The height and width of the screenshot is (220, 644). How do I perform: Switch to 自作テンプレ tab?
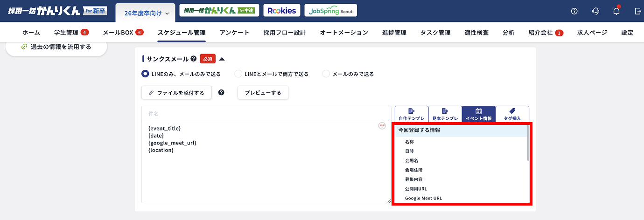point(411,114)
